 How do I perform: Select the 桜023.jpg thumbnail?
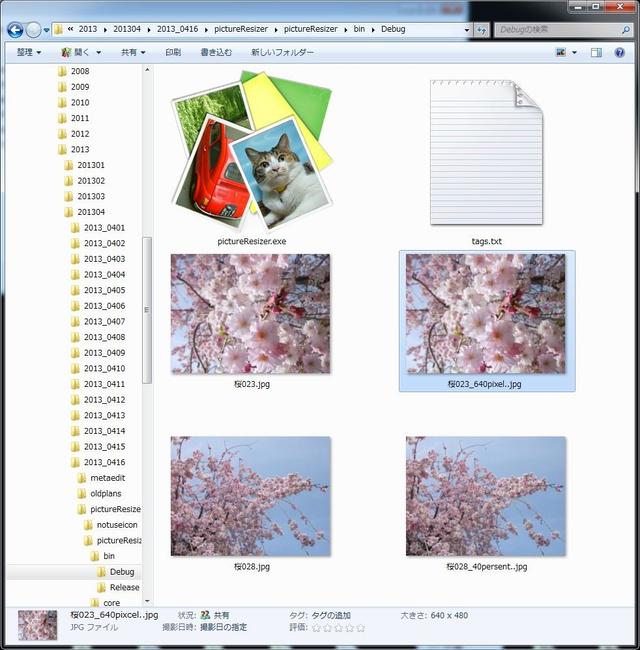pos(251,314)
